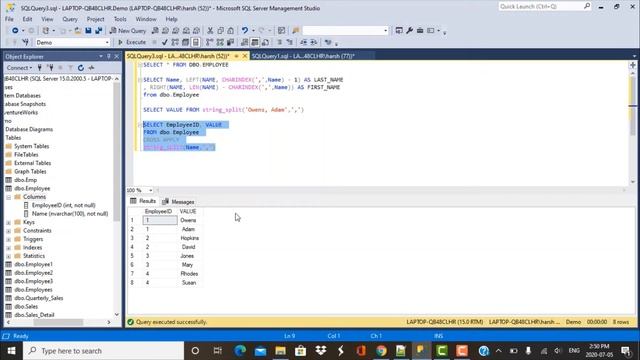Click the Refresh icon in Object Explorer
This screenshot has width=640, height=360.
(81, 68)
